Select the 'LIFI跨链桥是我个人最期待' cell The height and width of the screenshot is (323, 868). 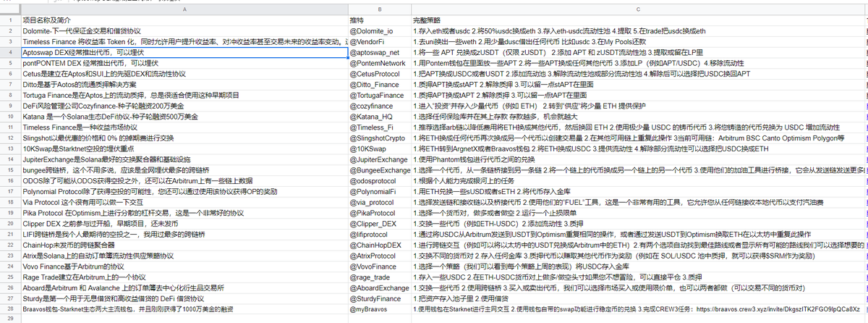pos(184,233)
